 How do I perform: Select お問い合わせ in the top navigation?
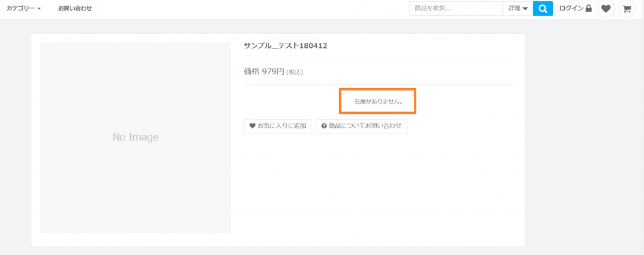tap(75, 9)
